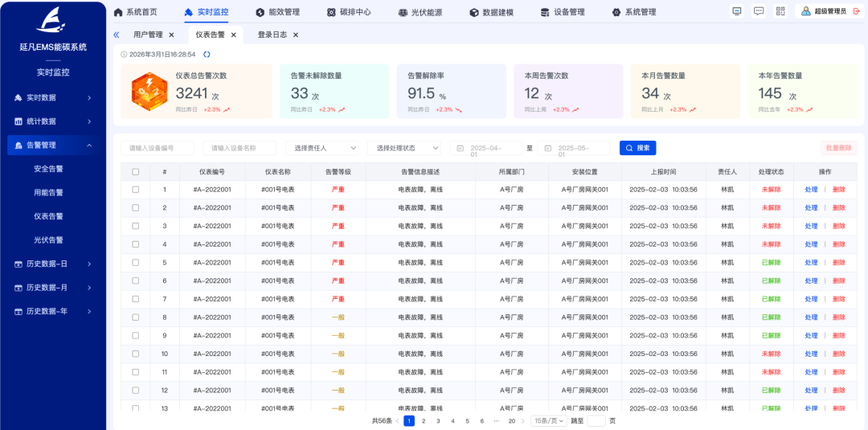Click the blue 搜索 button
Screen dimensions: 868x430
(637, 149)
